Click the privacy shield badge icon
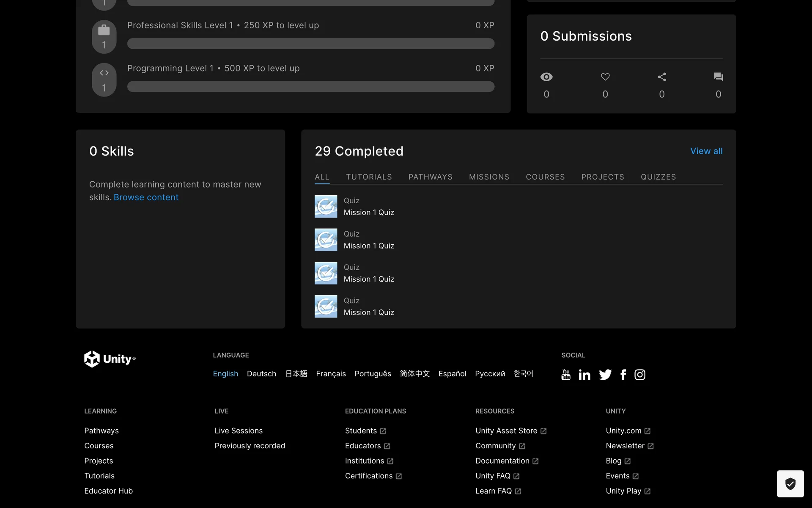 (x=790, y=483)
